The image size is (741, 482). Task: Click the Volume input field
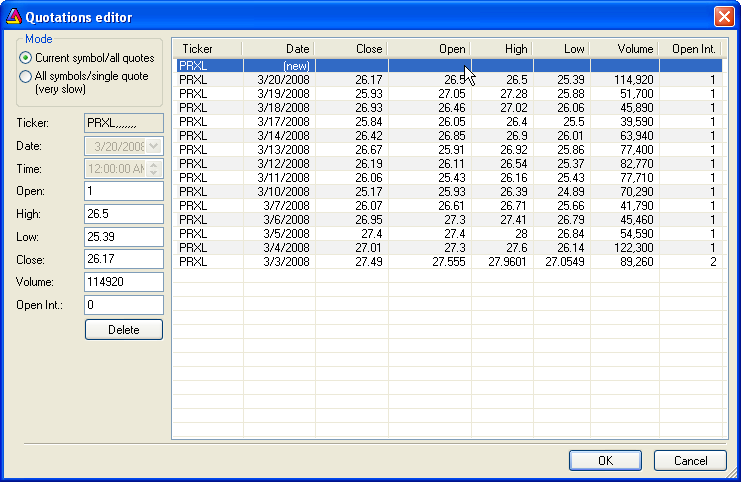pos(123,282)
